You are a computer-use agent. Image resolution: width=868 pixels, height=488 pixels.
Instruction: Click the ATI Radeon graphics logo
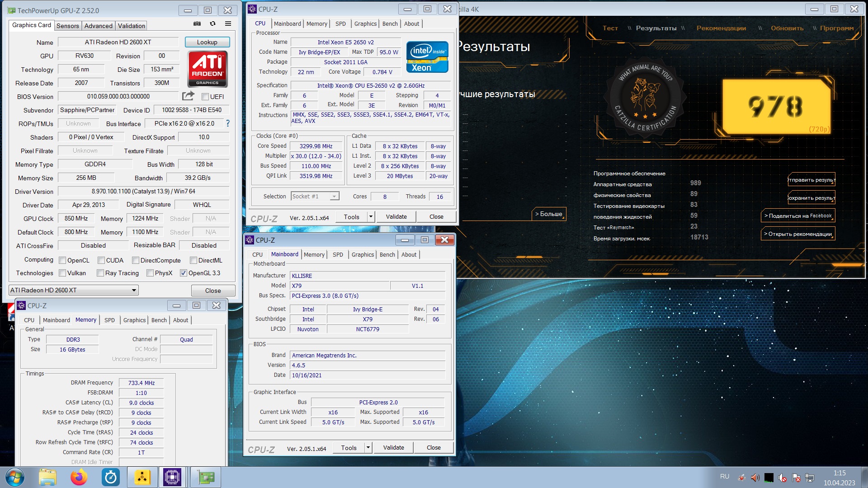(x=208, y=69)
